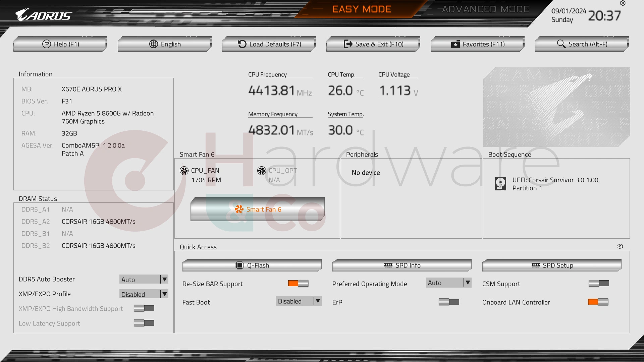Expand Preferred Operating Mode dropdown
Image resolution: width=644 pixels, height=362 pixels.
tap(467, 283)
